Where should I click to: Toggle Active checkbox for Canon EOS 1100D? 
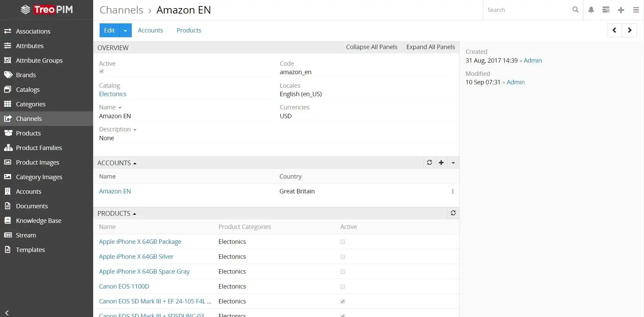point(342,287)
